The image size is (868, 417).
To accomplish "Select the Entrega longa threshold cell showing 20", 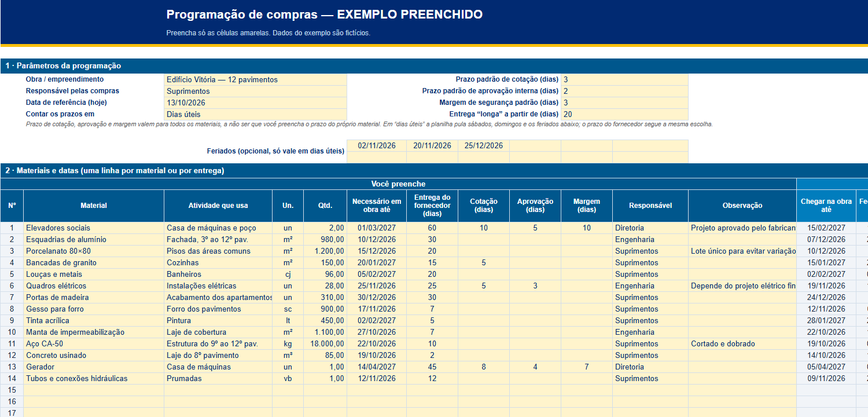I will click(624, 114).
